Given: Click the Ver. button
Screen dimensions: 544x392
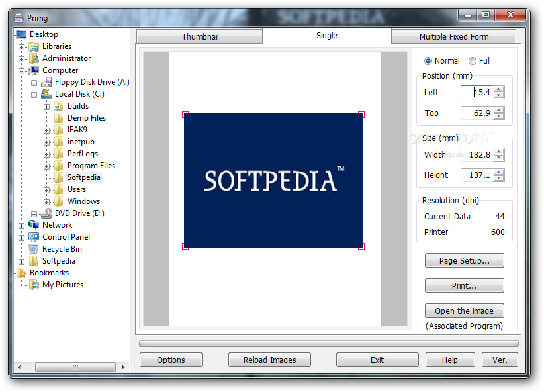Looking at the screenshot, I should coord(500,360).
